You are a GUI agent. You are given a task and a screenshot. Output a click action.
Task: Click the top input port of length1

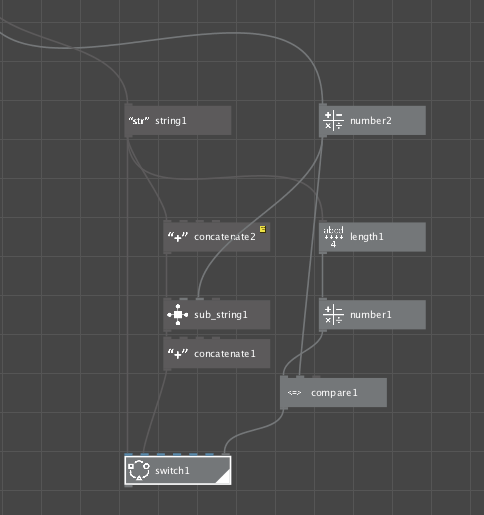coord(323,221)
